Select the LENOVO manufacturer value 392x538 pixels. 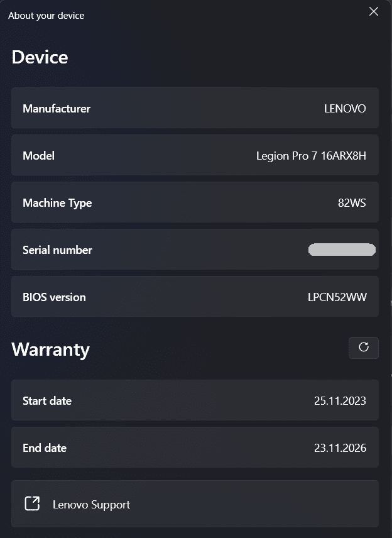pos(345,109)
